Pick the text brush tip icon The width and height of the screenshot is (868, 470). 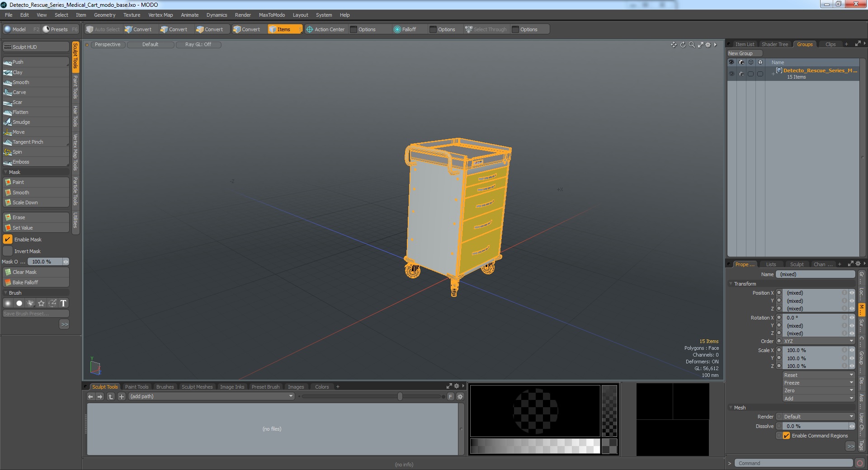63,303
